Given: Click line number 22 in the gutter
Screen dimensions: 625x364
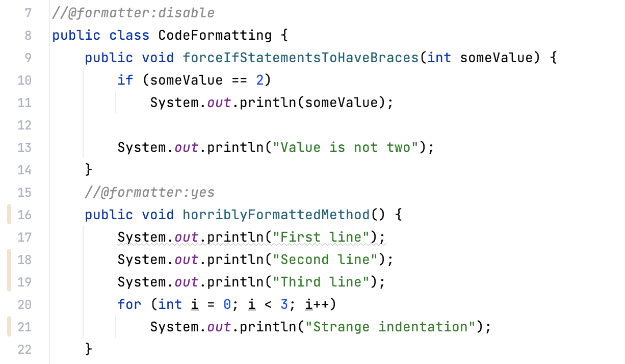Looking at the screenshot, I should tap(24, 350).
